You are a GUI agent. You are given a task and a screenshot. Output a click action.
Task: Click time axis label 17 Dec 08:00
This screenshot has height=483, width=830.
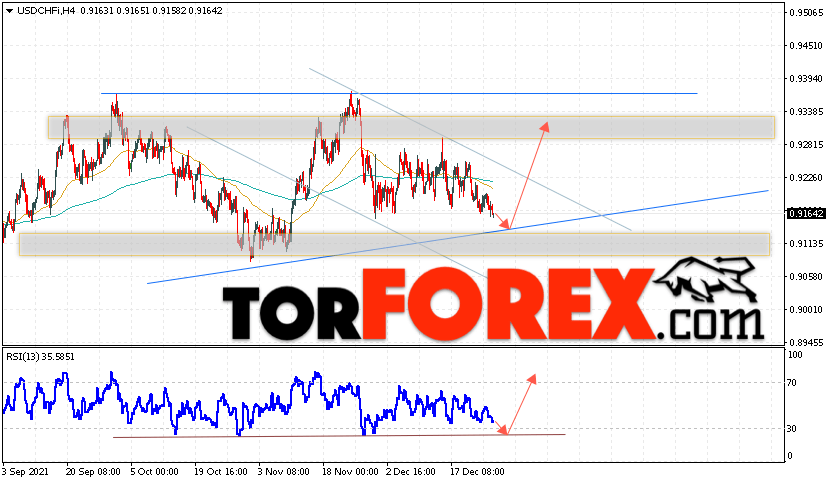(x=477, y=471)
